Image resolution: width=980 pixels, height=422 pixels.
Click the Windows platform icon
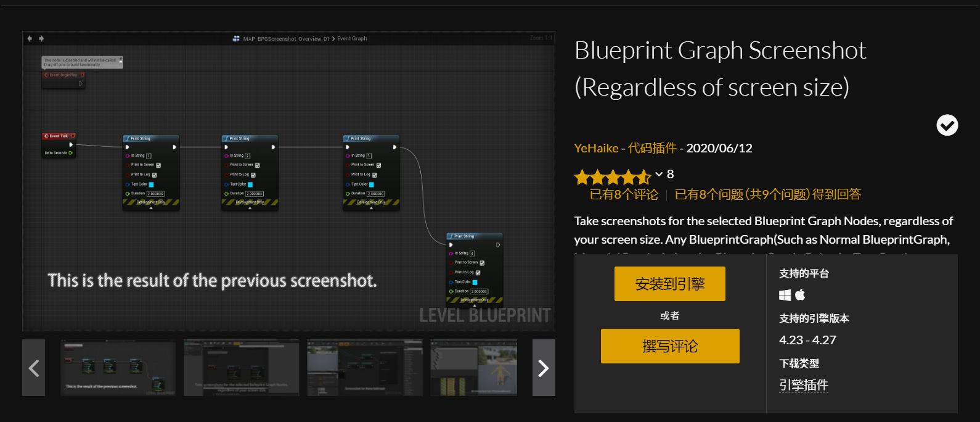pos(785,295)
